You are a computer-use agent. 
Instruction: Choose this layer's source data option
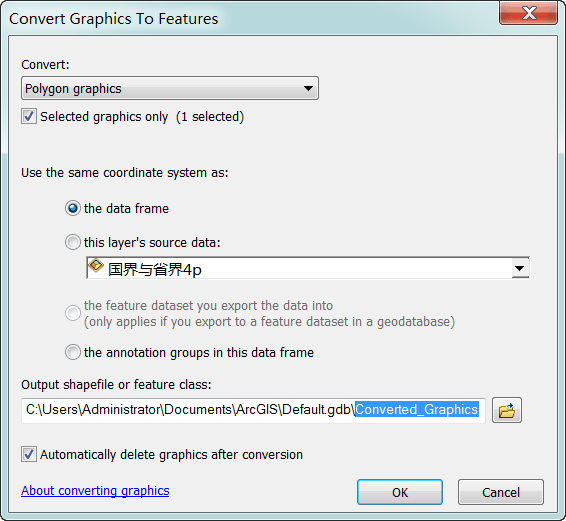pyautogui.click(x=73, y=242)
